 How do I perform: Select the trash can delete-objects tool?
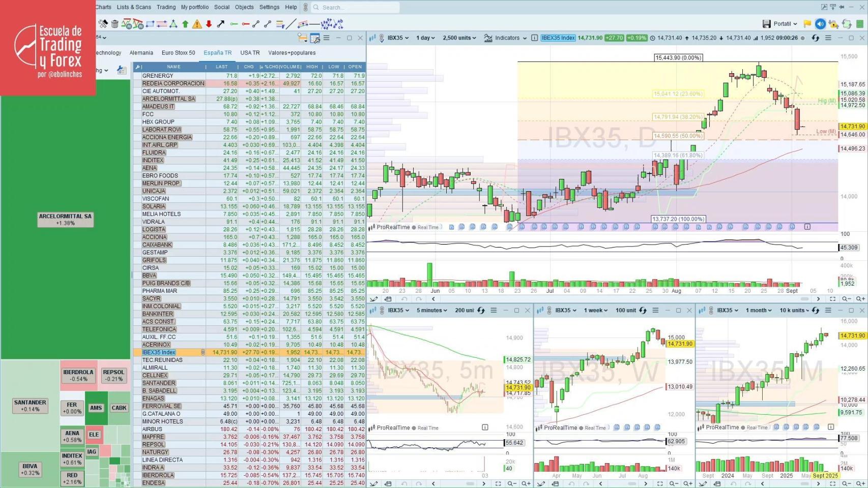point(115,24)
